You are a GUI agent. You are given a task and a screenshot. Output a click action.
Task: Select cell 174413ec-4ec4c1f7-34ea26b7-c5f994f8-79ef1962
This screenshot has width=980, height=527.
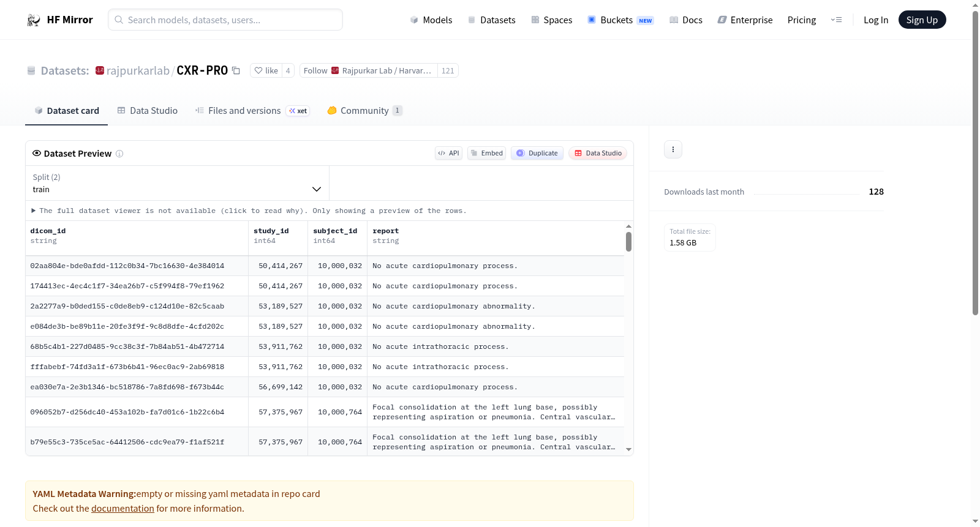137,286
